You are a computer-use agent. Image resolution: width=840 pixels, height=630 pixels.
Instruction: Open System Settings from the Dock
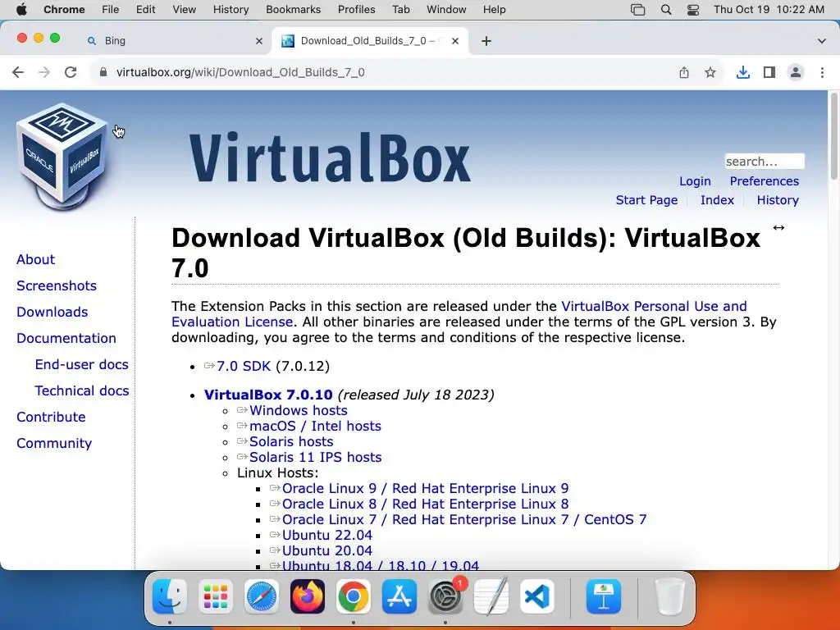click(445, 596)
